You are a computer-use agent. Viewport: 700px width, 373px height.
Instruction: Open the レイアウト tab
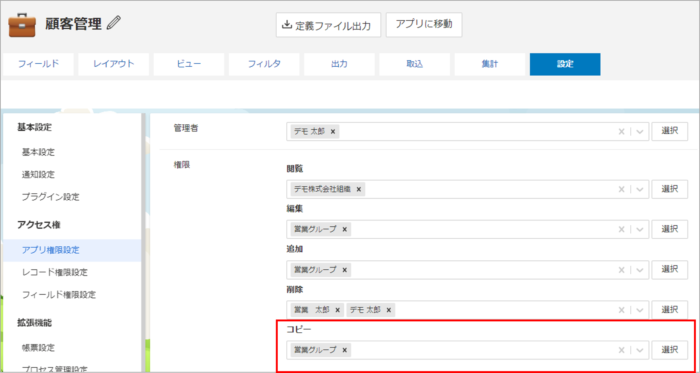(113, 64)
